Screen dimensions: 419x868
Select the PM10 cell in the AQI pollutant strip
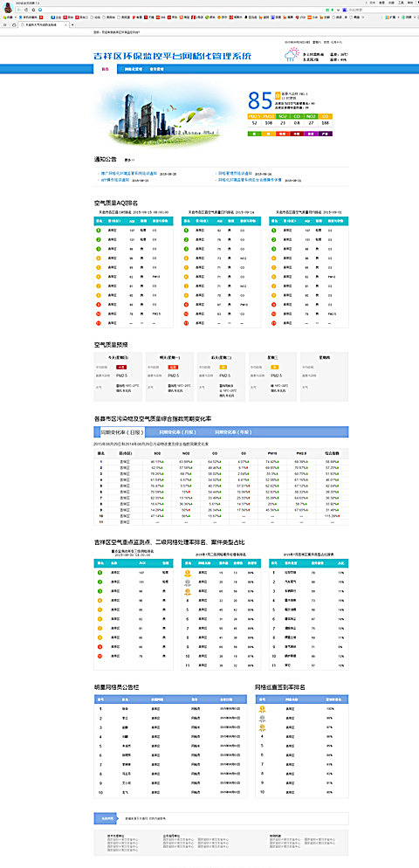click(x=269, y=116)
